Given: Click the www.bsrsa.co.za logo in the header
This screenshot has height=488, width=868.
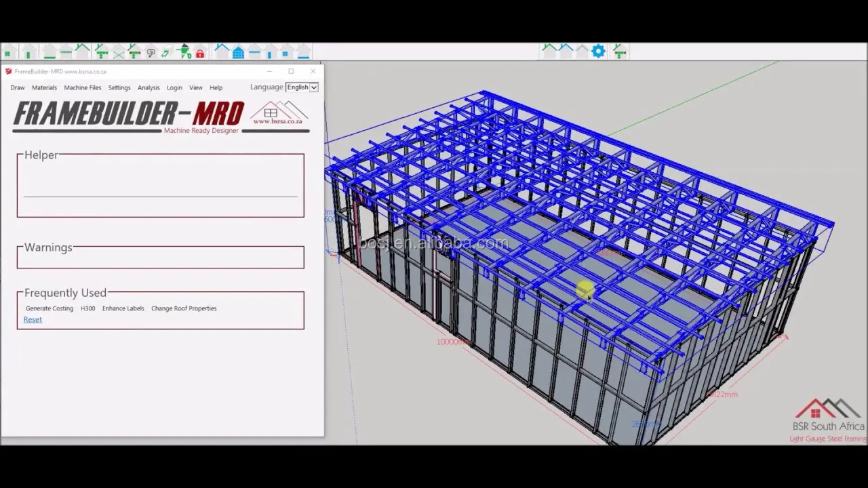Looking at the screenshot, I should click(278, 113).
